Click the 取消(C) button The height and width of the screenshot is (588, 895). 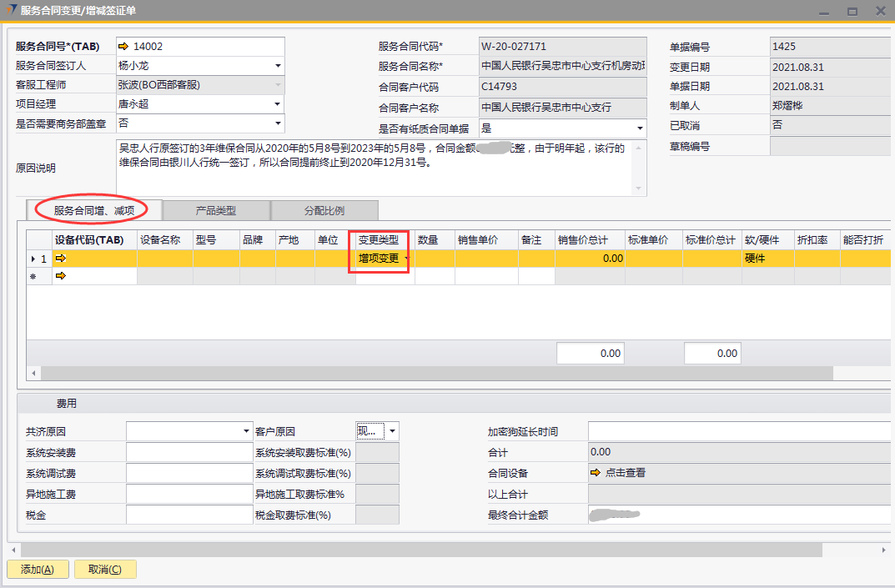click(x=104, y=570)
